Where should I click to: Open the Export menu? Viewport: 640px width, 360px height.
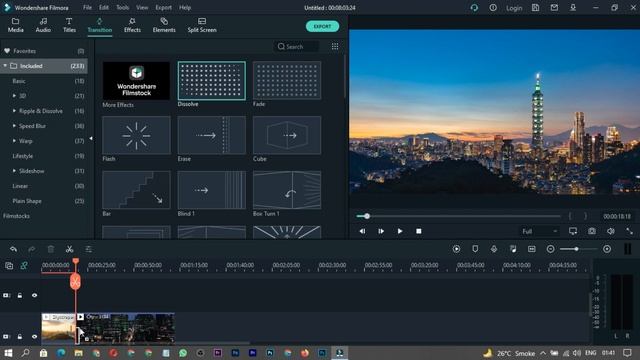(163, 7)
